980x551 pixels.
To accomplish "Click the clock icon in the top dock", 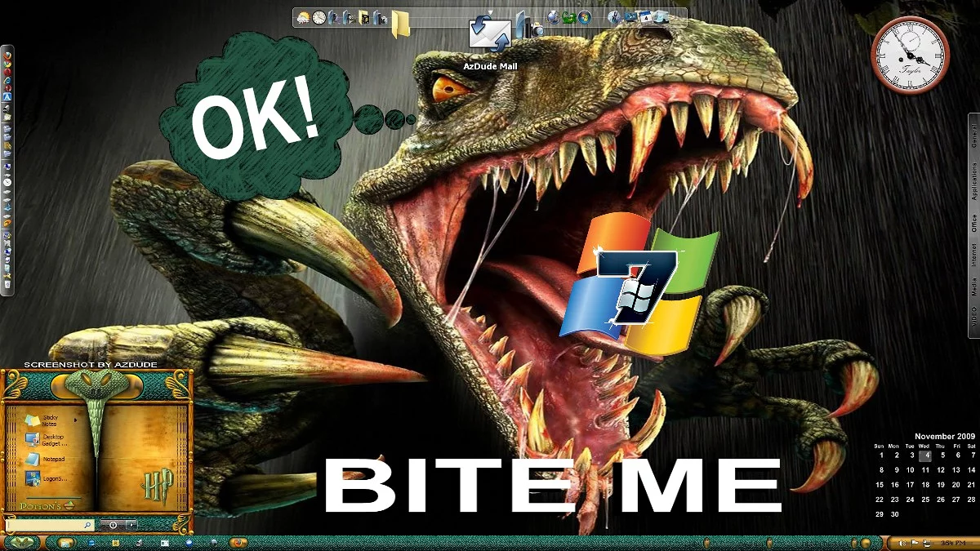I will pos(318,17).
